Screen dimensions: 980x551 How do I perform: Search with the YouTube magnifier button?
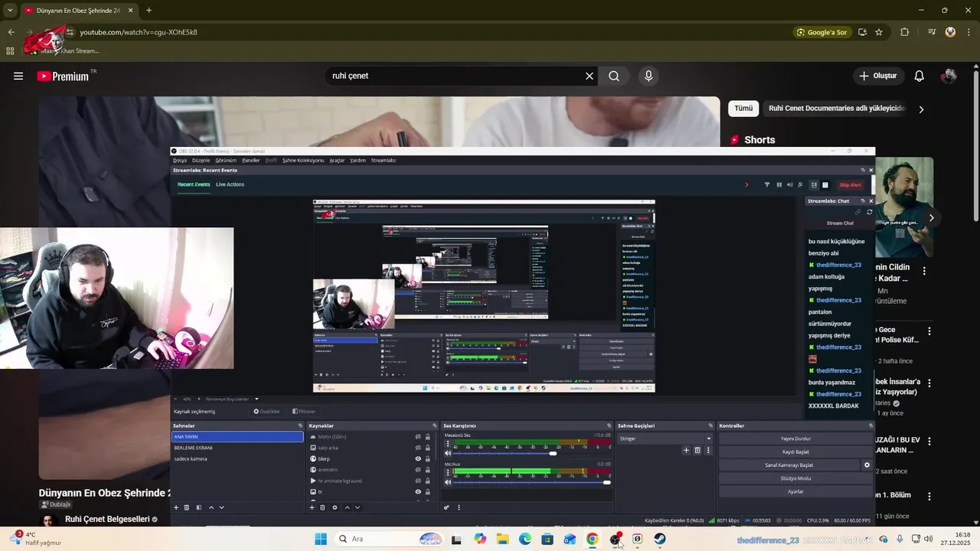[x=614, y=76]
